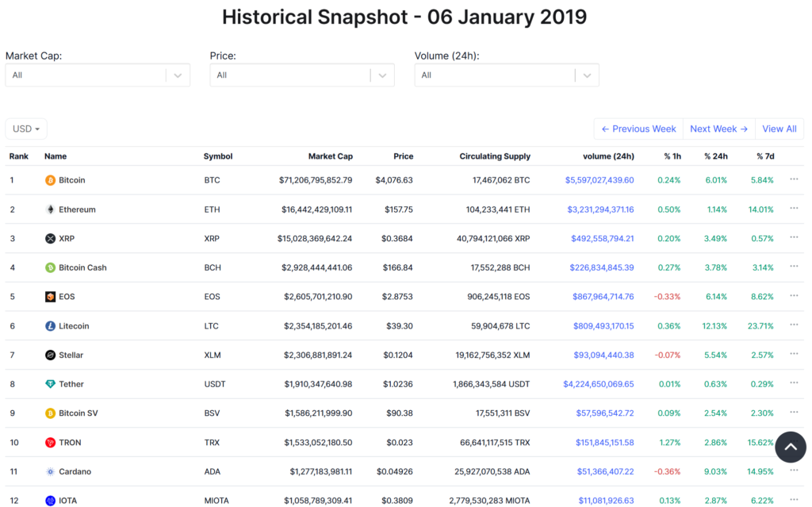Open the three-dot menu in Stellar row
This screenshot has width=812, height=507.
794,354
